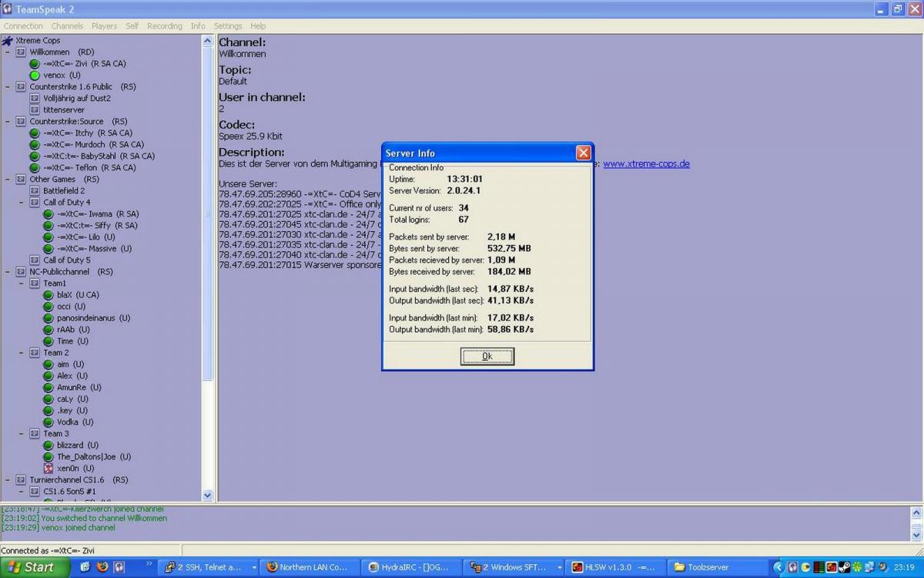Screen dimensions: 924x578
Task: Collapse the Turnierchannel CS1.6 channel
Action: 8,479
